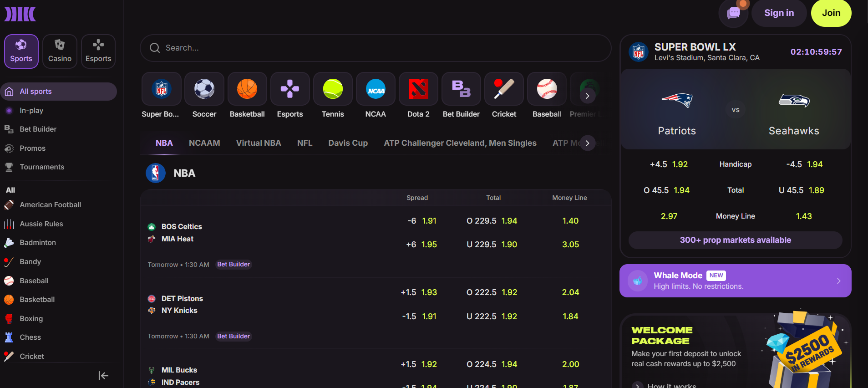The width and height of the screenshot is (868, 388).
Task: Bet NY Knicks money line 1.84
Action: (570, 317)
